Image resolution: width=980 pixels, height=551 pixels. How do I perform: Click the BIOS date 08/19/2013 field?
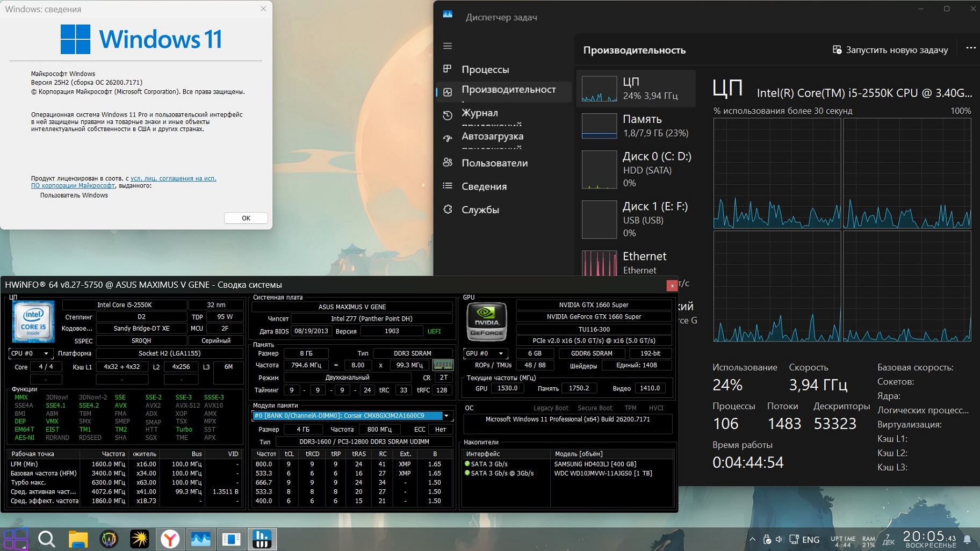311,331
